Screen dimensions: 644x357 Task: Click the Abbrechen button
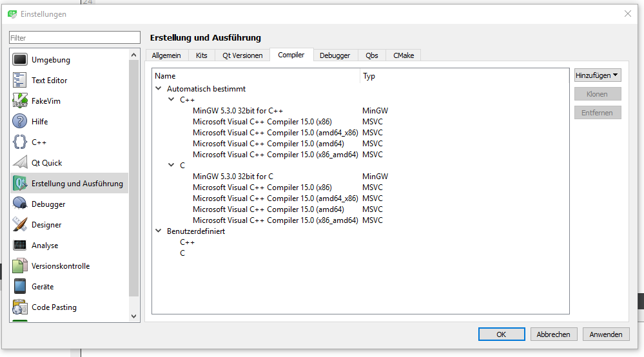(553, 334)
